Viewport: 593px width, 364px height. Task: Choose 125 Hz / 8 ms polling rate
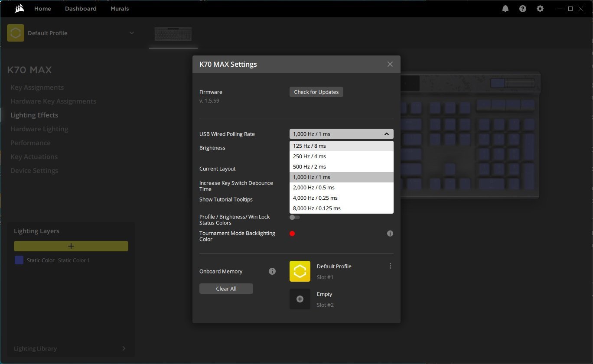point(342,146)
